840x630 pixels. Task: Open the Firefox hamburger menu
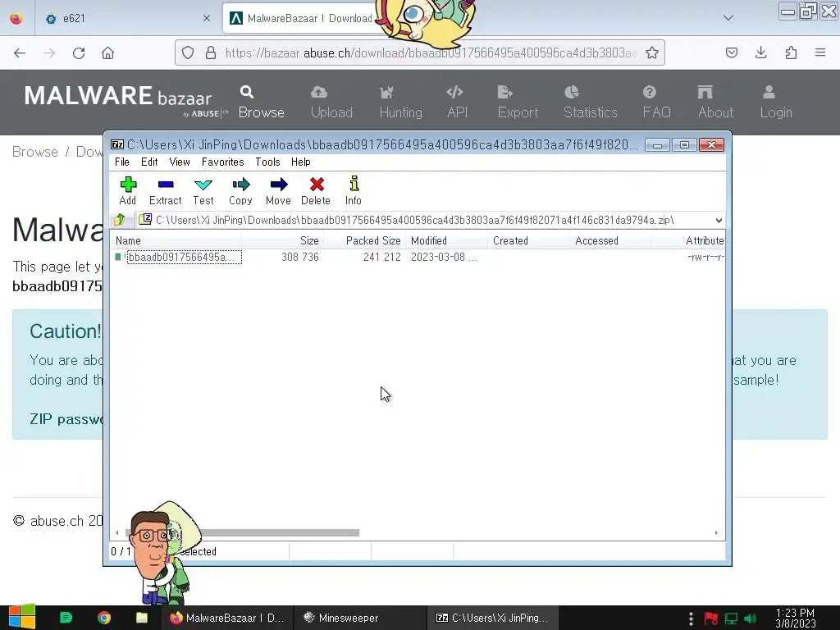pos(820,52)
